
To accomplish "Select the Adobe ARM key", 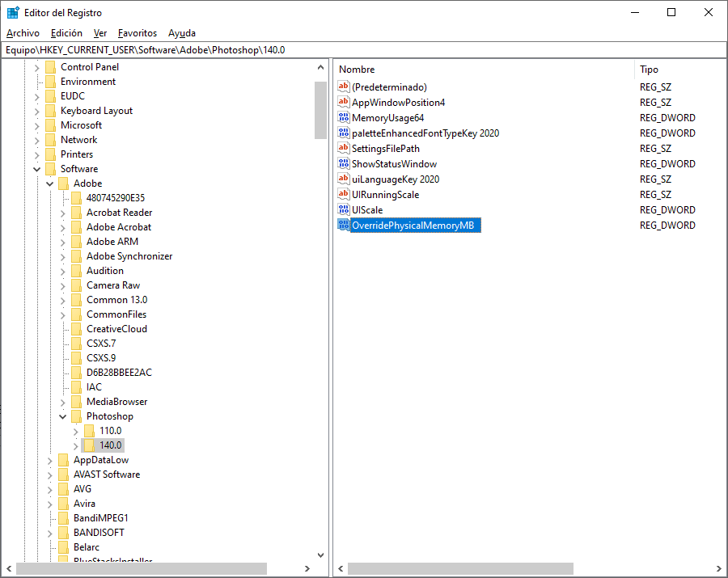I will pos(112,242).
